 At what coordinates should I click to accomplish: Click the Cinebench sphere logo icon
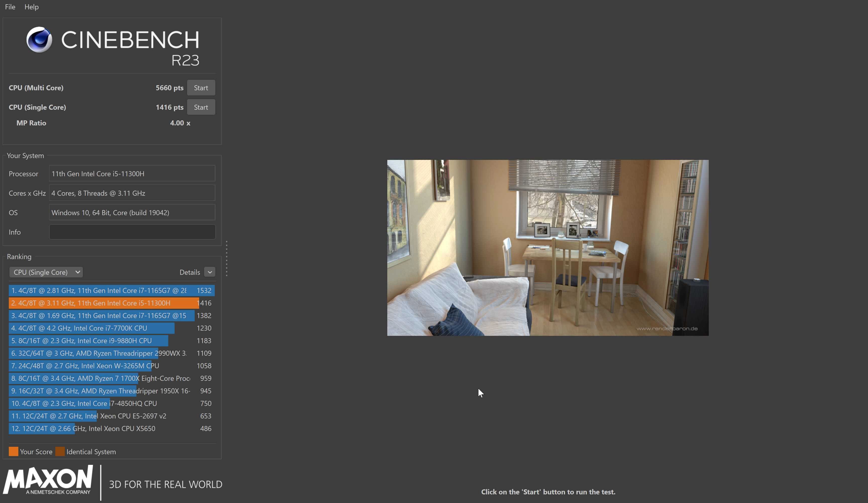tap(39, 40)
